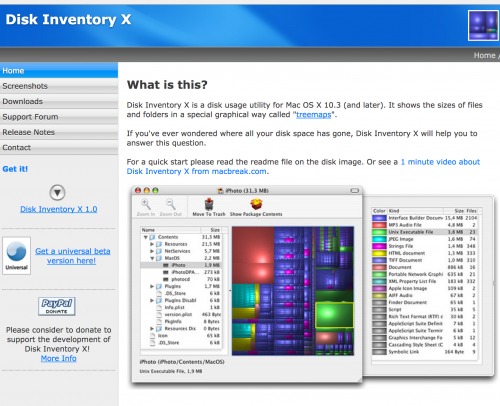Viewport: 500px width, 406px height.
Task: Click the Zoom In magnifier icon
Action: (145, 204)
